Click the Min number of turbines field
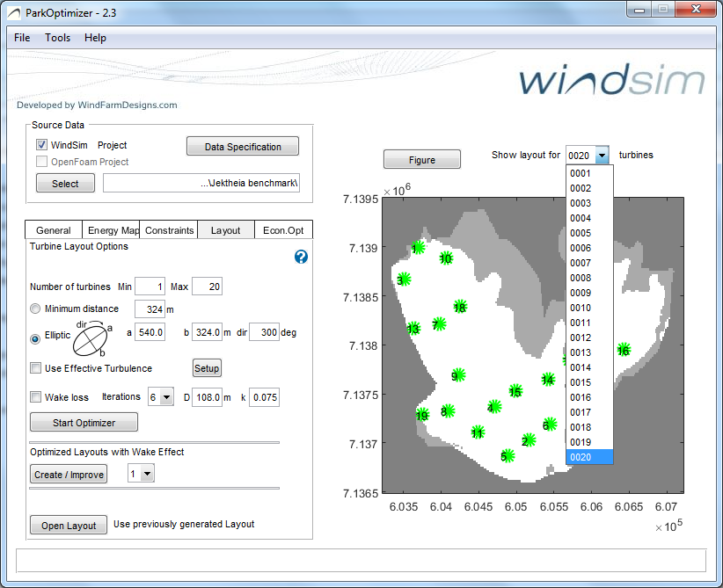The image size is (723, 588). [x=150, y=287]
